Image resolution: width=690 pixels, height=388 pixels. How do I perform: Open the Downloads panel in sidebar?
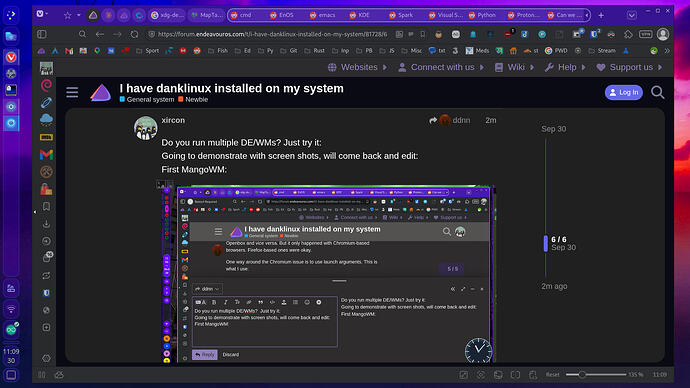click(46, 224)
